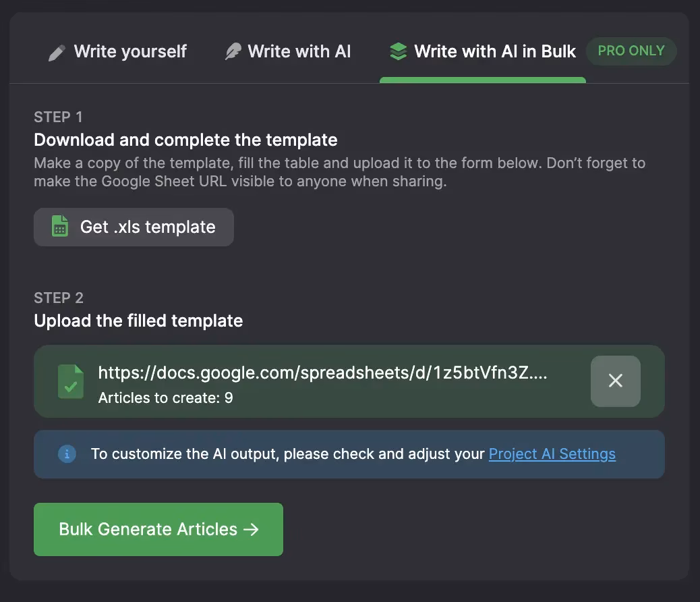Click the uploaded file checkmark document icon
700x602 pixels.
[x=71, y=381]
